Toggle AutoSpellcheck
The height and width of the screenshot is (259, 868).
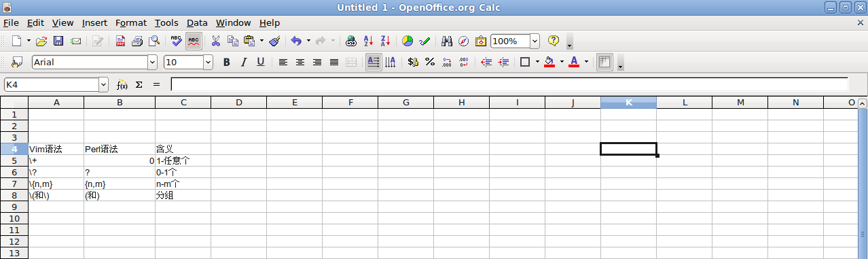194,41
